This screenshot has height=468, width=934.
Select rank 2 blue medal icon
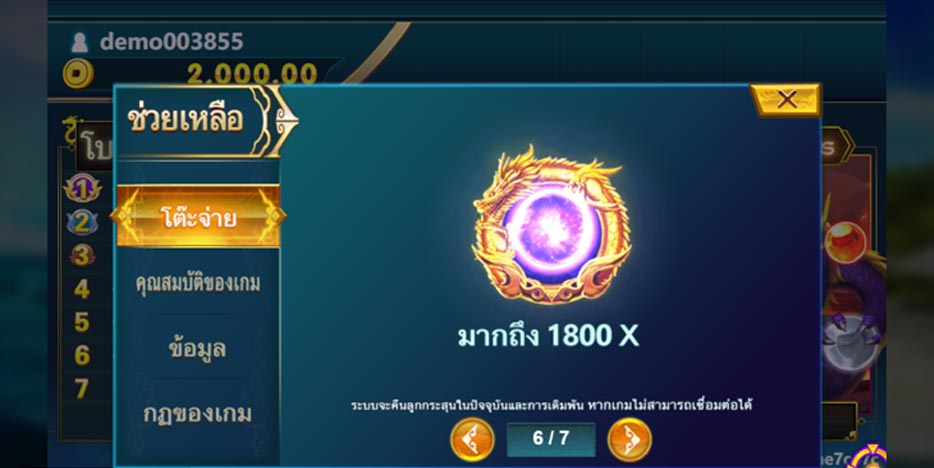[x=82, y=222]
